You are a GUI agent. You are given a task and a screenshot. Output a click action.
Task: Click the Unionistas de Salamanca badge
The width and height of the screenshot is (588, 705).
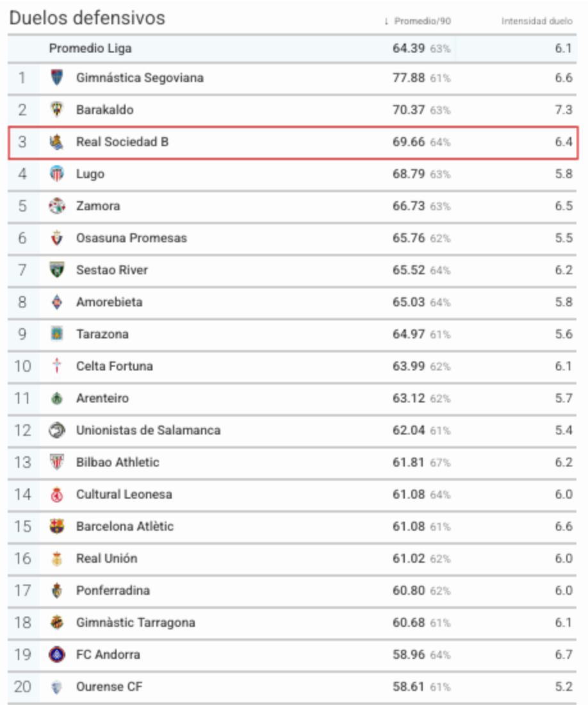click(56, 430)
